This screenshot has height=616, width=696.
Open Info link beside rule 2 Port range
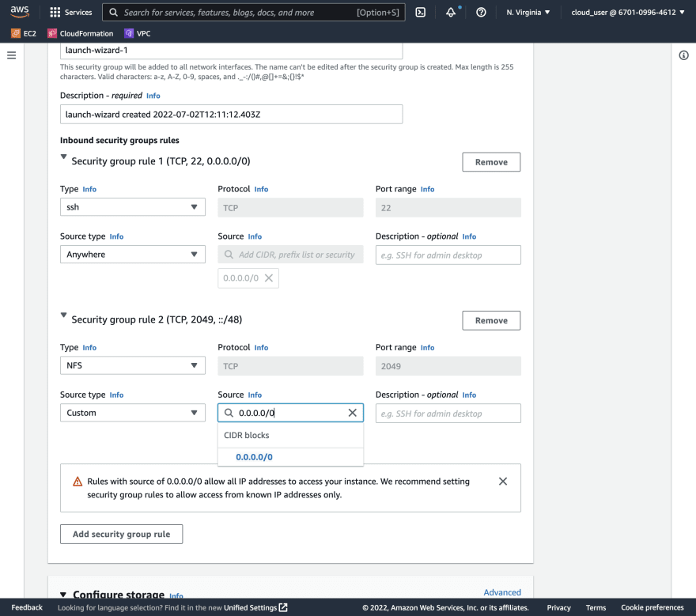click(427, 347)
